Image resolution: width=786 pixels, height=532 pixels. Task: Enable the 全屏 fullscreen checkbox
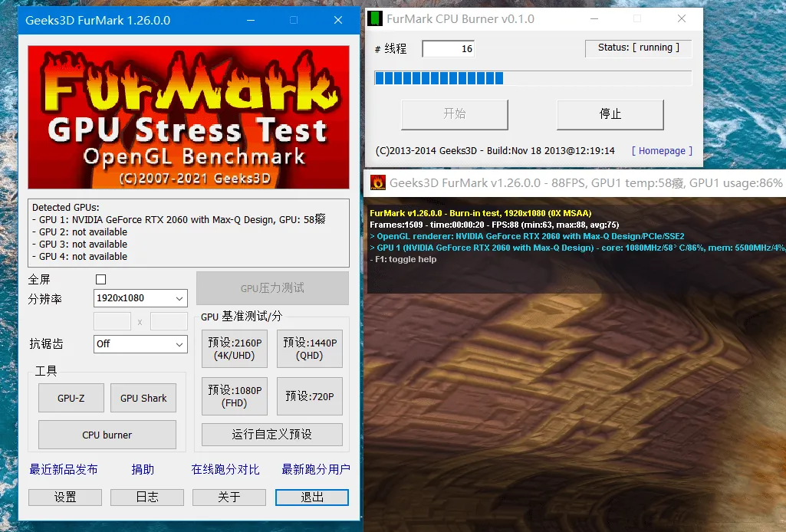100,279
